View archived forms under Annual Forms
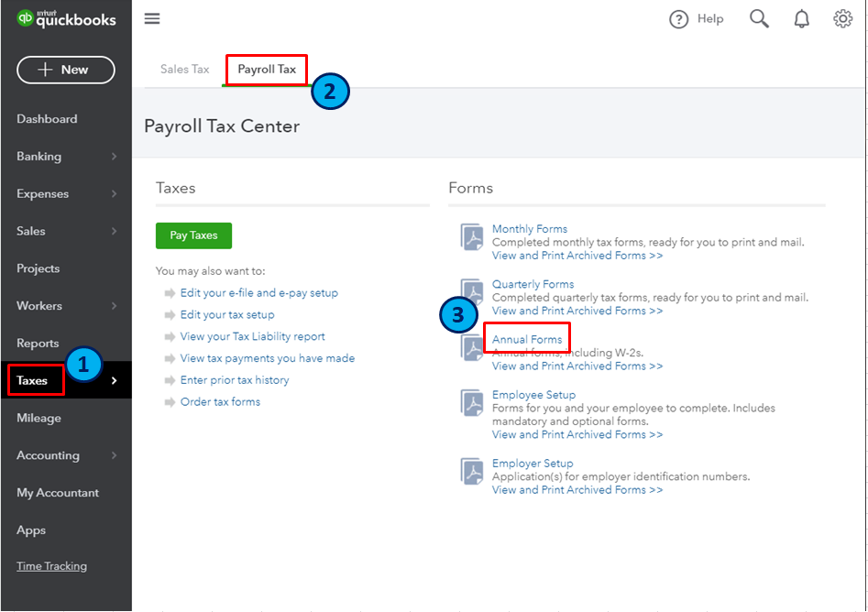This screenshot has width=868, height=612. tap(577, 366)
